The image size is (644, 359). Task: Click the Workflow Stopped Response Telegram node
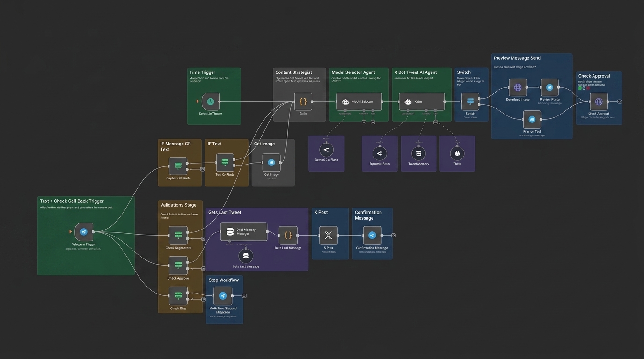(223, 296)
